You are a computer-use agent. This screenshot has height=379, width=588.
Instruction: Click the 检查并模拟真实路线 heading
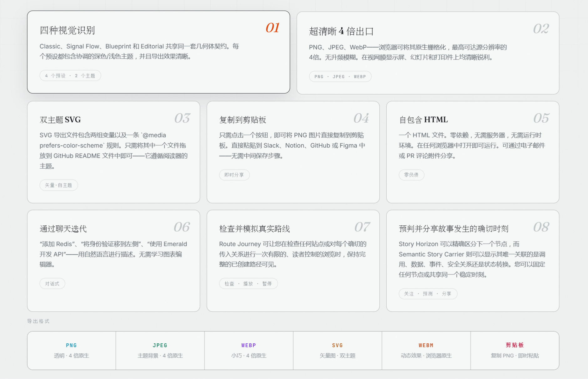pyautogui.click(x=254, y=229)
